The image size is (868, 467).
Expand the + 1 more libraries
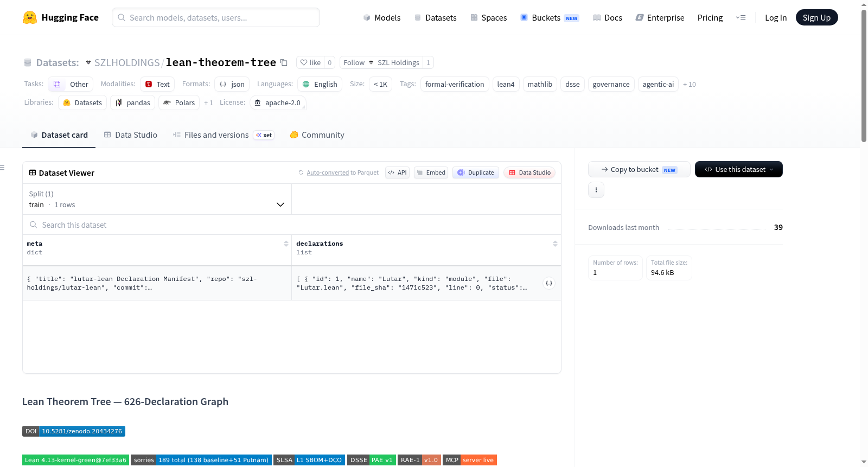(x=208, y=103)
